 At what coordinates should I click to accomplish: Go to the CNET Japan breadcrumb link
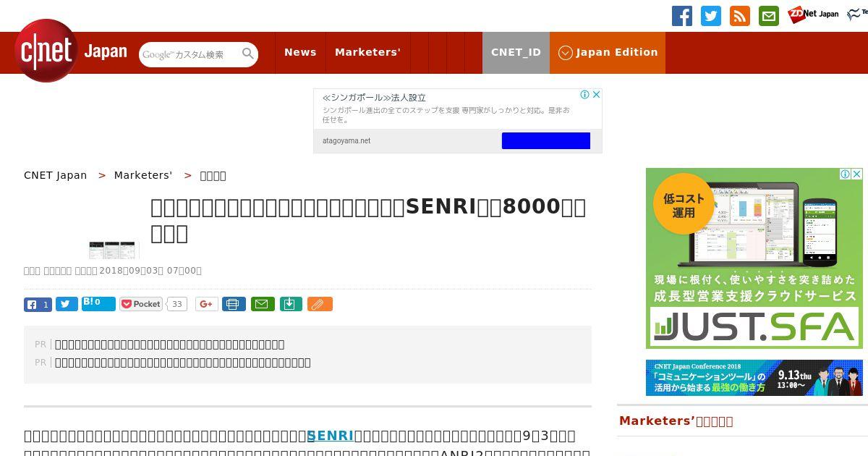pyautogui.click(x=55, y=175)
